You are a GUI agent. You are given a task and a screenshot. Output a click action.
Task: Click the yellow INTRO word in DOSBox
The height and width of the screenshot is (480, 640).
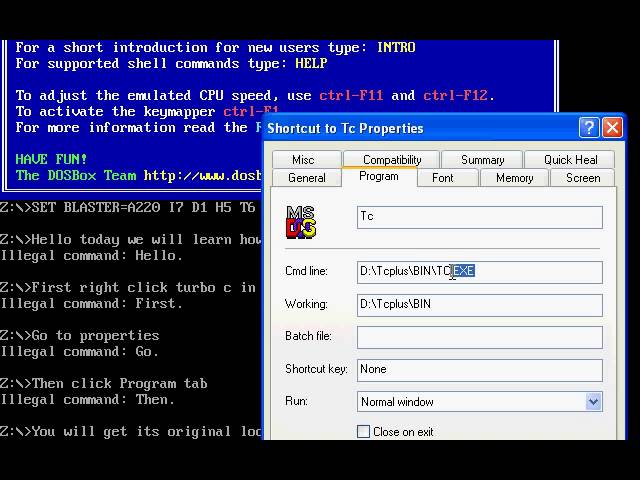pyautogui.click(x=396, y=47)
